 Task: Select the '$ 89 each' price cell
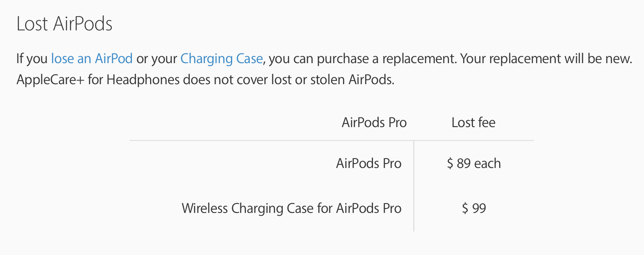click(474, 164)
